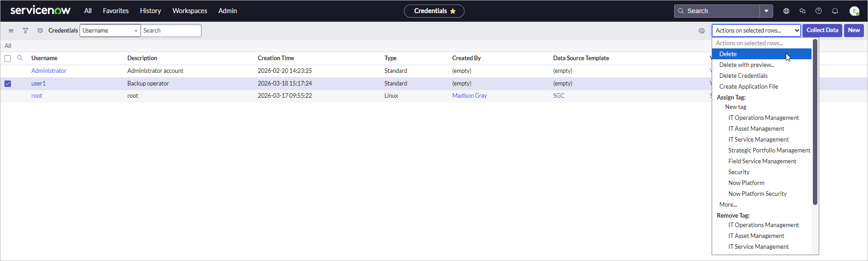Screen dimensions: 868x261
Task: Show the filter with the funnel icon
Action: pos(26,31)
